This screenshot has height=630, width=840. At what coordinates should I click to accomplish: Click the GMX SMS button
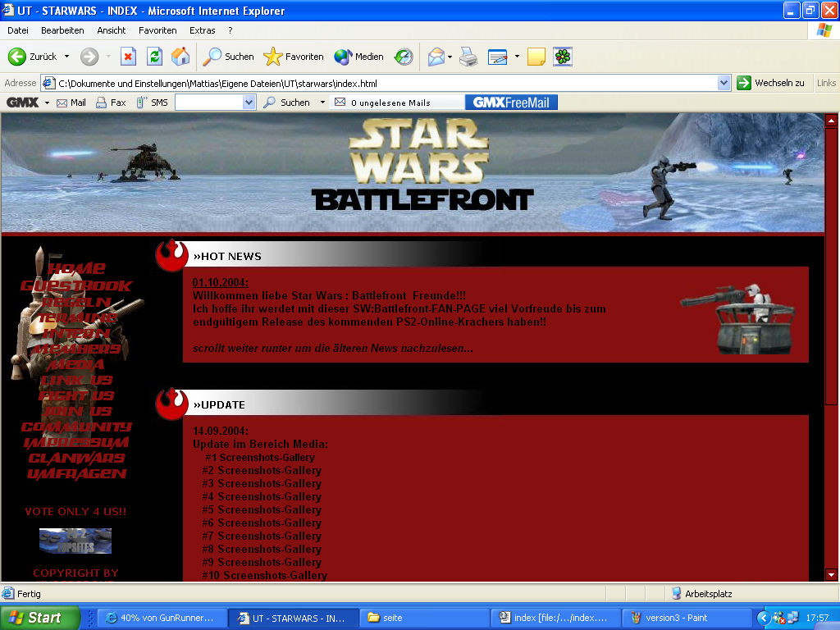tap(152, 103)
